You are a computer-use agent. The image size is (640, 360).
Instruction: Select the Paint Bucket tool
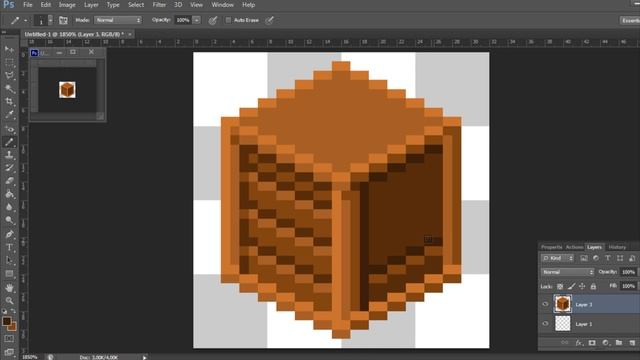[x=9, y=194]
